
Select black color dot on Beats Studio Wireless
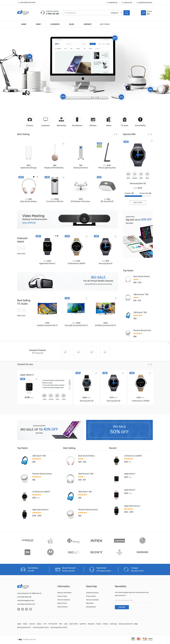(x=34, y=177)
